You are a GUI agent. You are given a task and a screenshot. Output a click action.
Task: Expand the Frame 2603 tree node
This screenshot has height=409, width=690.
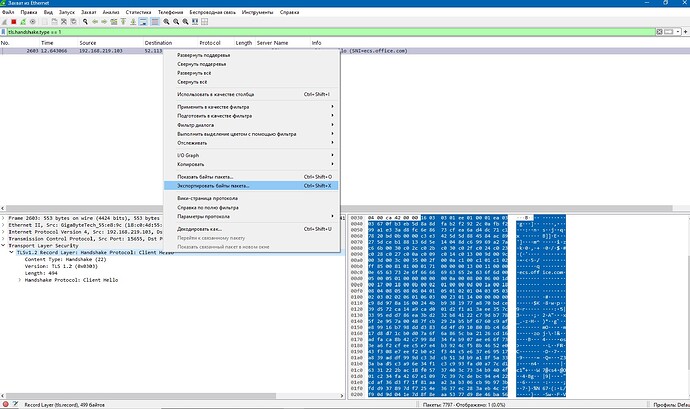(x=3, y=217)
